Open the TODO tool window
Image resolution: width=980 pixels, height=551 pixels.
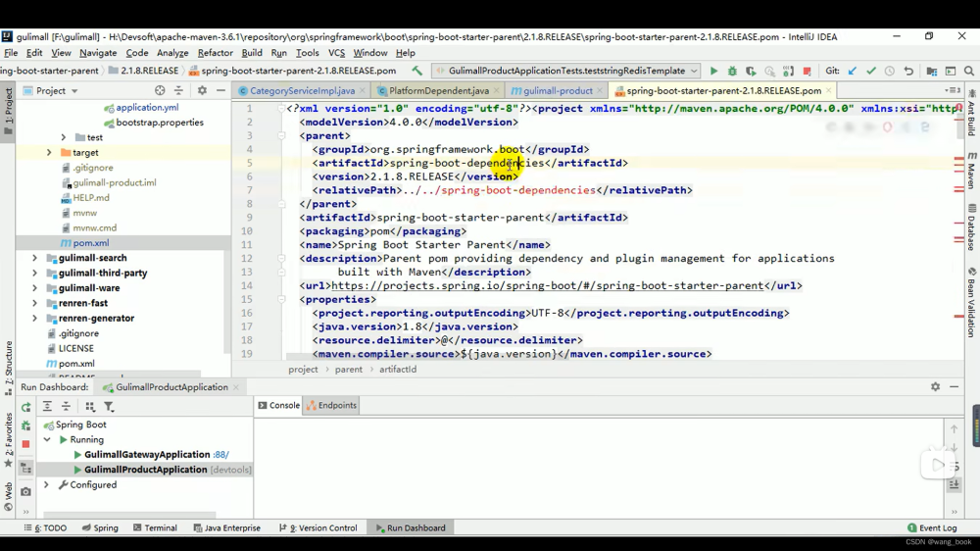pyautogui.click(x=45, y=527)
